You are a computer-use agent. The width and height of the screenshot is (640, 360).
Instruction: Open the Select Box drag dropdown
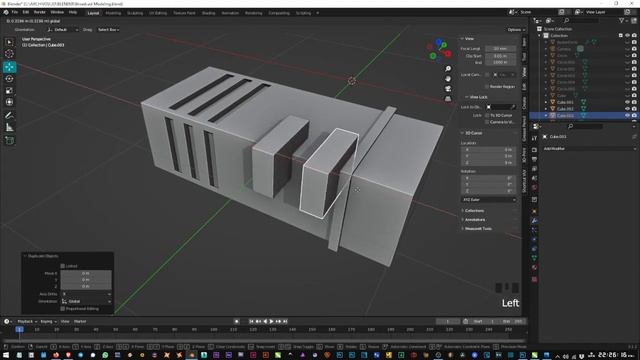(x=108, y=30)
